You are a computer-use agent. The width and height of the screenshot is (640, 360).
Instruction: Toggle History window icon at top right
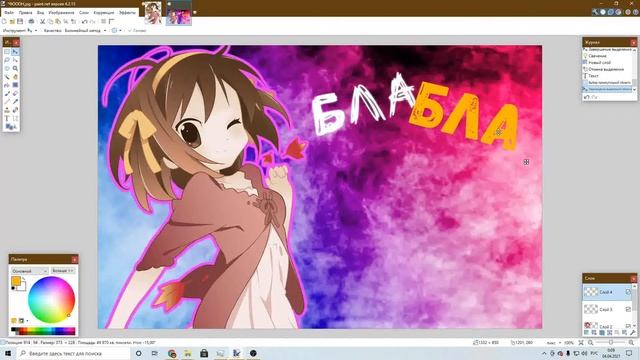[x=603, y=12]
